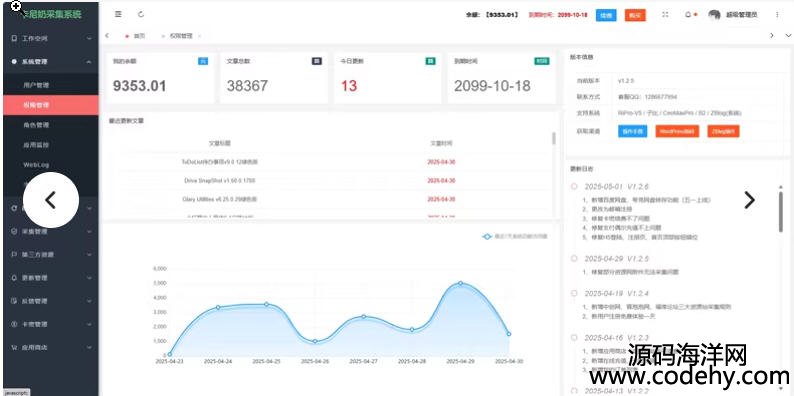Toggle the sidebar with the hamburger icon
Screen dimensions: 794x396
coord(118,14)
